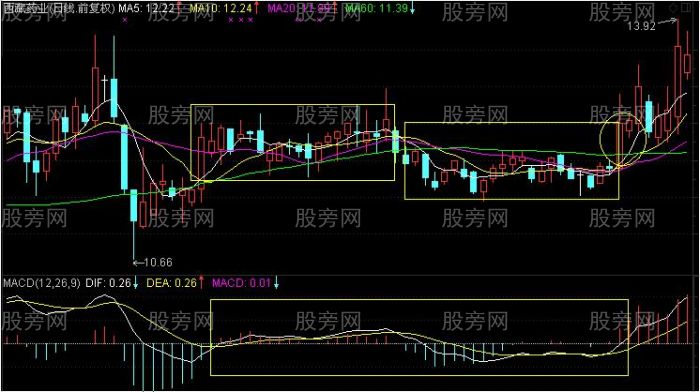Click the 13.92 high price label

(641, 26)
